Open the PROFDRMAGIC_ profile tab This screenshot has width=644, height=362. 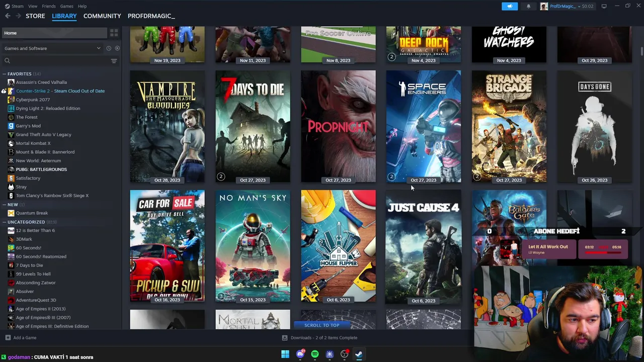coord(151,16)
